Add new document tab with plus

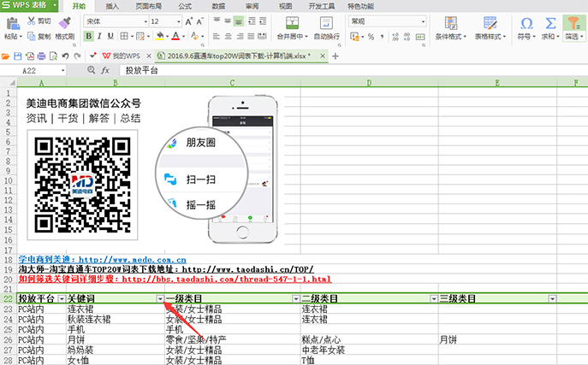(336, 56)
